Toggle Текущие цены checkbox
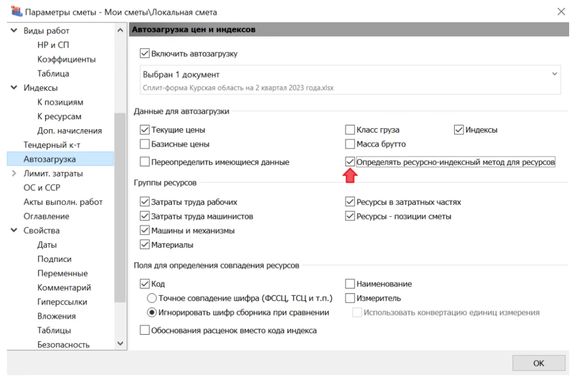 coord(145,130)
